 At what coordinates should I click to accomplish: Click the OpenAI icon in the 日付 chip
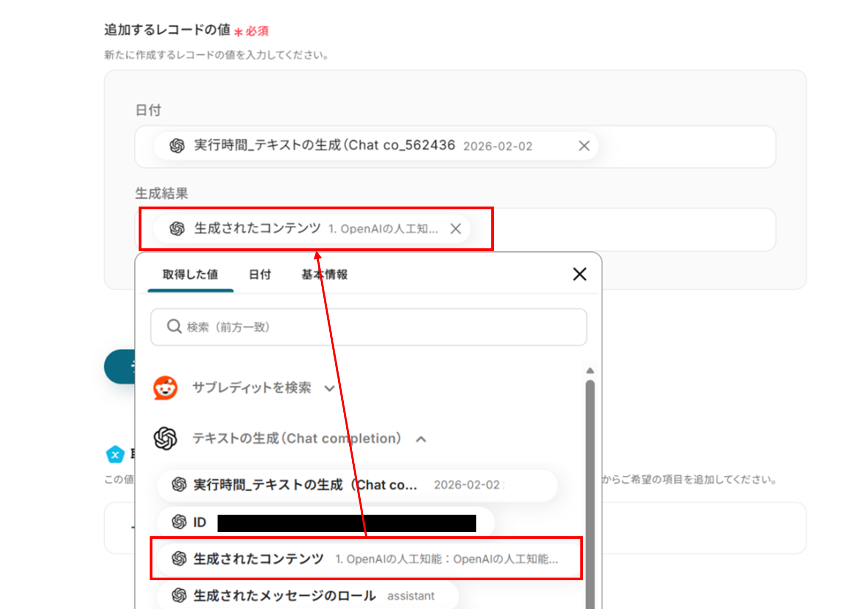click(x=177, y=146)
